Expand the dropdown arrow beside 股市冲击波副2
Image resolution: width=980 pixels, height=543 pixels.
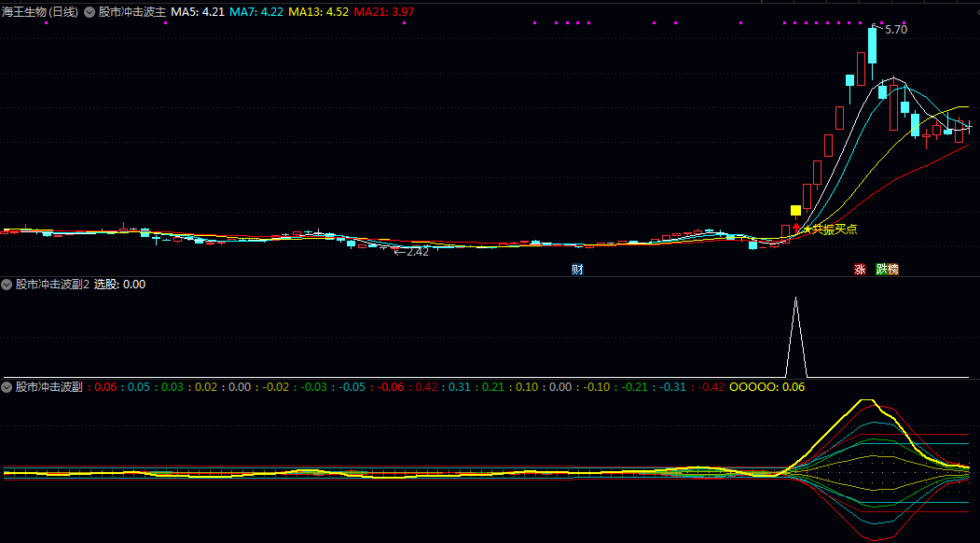click(x=7, y=285)
